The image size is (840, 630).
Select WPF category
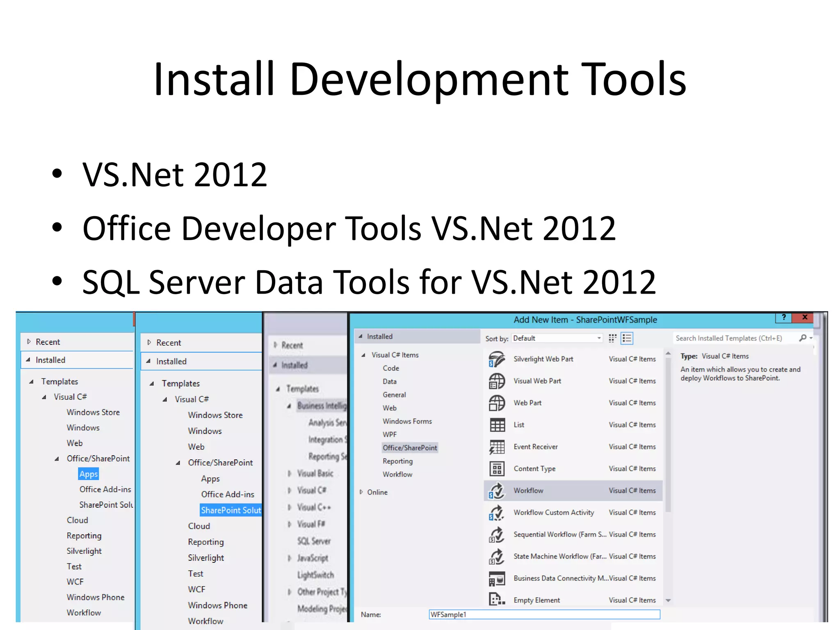pyautogui.click(x=390, y=435)
